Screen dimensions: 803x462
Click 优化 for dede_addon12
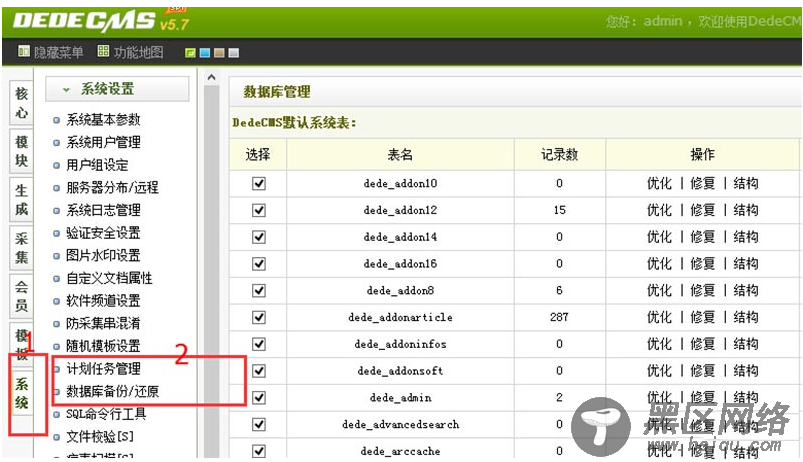(x=659, y=210)
